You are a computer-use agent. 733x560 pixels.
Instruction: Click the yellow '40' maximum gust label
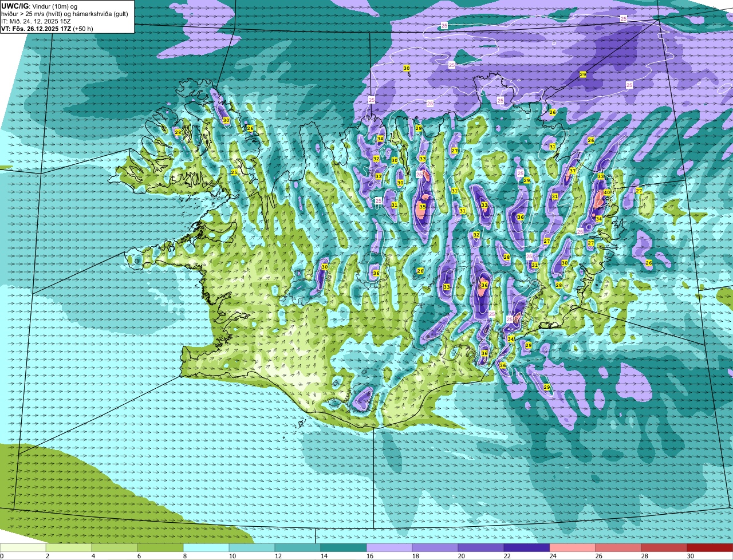tap(606, 192)
